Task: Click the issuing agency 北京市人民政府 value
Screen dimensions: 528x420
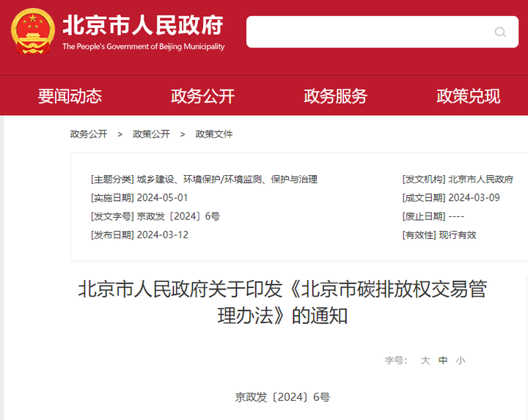Action: coord(480,180)
